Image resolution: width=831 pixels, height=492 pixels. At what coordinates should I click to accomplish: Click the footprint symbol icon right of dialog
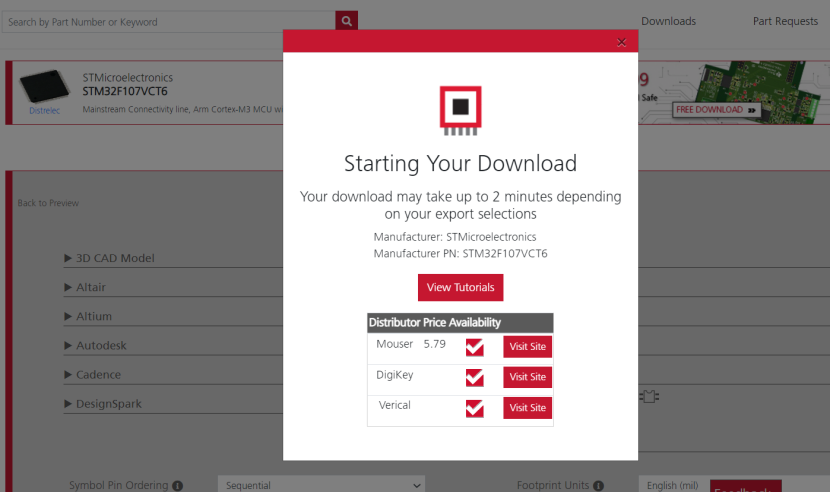click(x=649, y=396)
